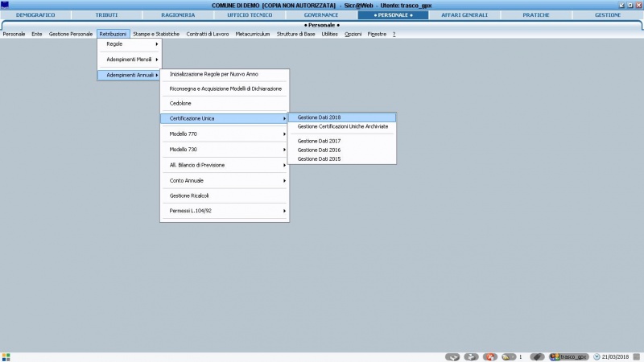The image size is (644, 362).
Task: Click the app logo in title bar
Action: [5, 5]
